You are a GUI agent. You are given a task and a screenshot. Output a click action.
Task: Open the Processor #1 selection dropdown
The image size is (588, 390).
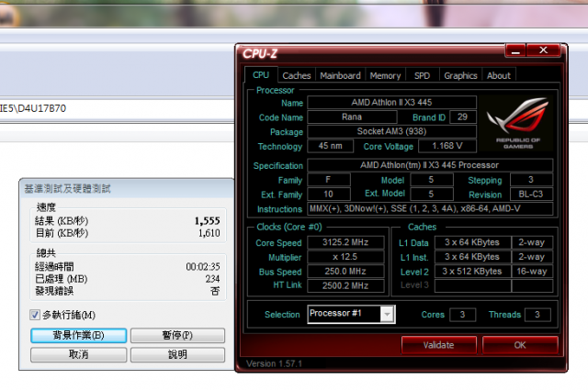pos(388,315)
